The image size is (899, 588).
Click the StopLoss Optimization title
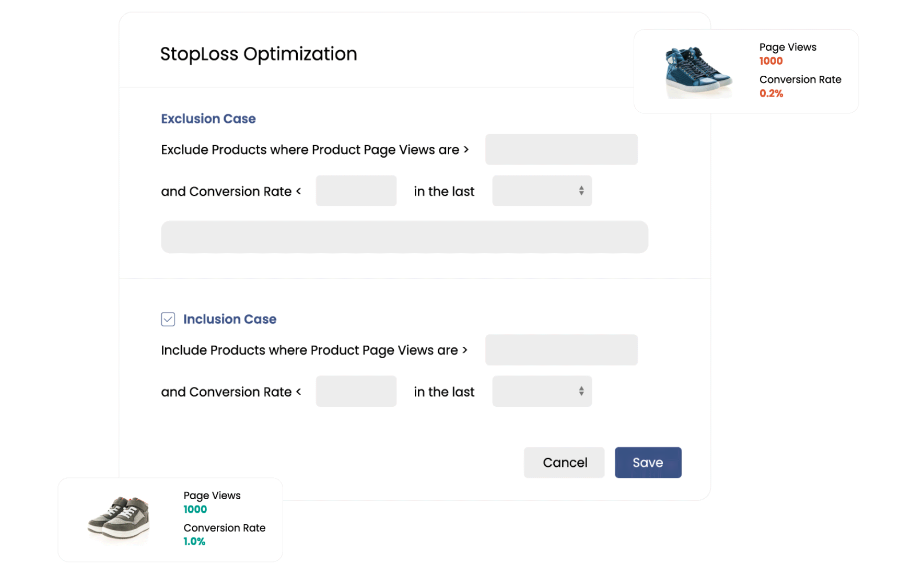(258, 54)
